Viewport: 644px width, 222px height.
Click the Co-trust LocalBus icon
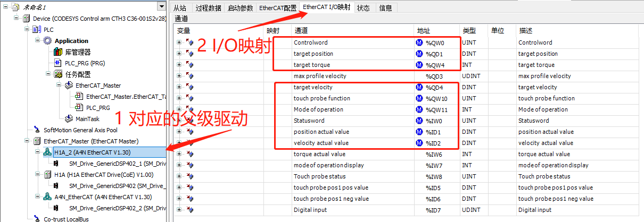pos(37,219)
